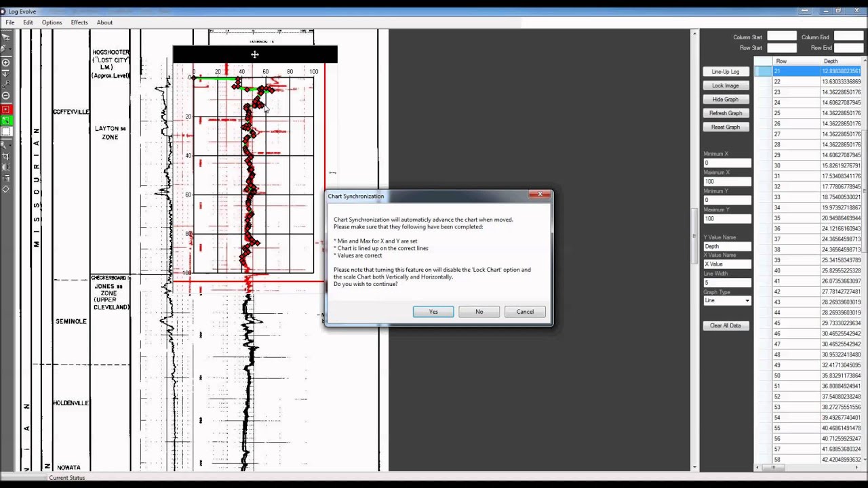868x488 pixels.
Task: Select the diamond eraser tool icon
Action: point(5,189)
